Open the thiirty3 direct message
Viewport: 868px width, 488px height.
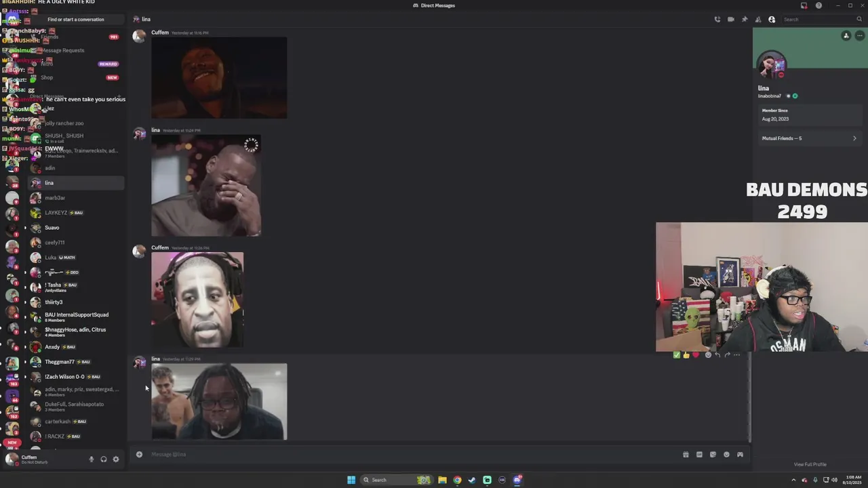coord(76,302)
